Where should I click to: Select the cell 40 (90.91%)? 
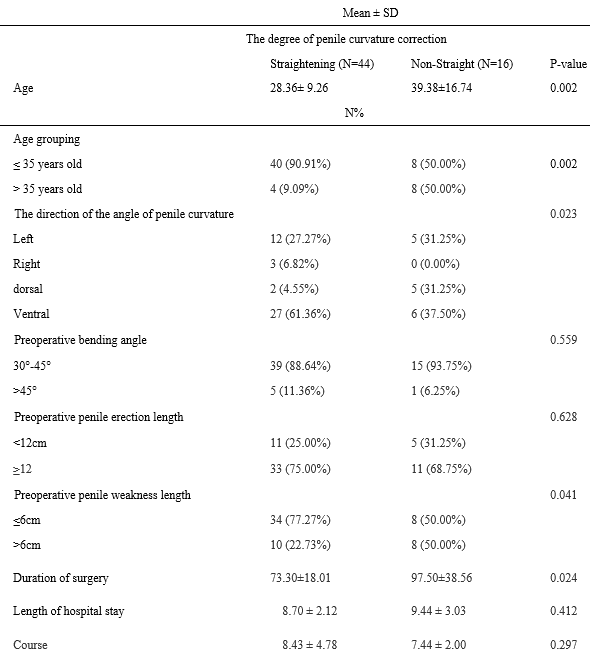pyautogui.click(x=300, y=164)
